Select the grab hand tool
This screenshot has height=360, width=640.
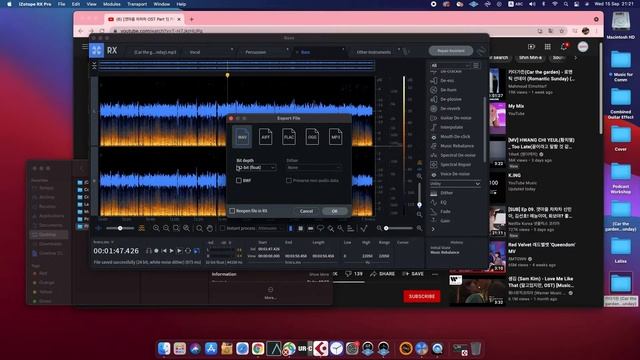[209, 228]
